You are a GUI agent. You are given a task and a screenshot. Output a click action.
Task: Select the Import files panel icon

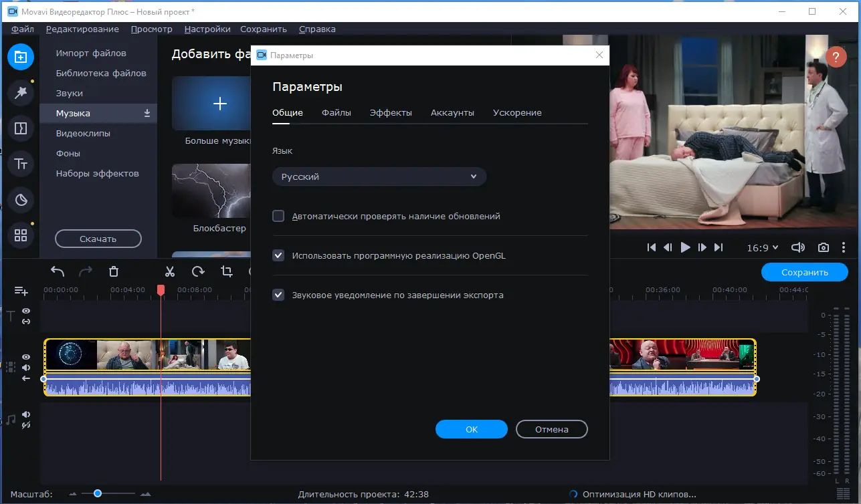(x=21, y=57)
